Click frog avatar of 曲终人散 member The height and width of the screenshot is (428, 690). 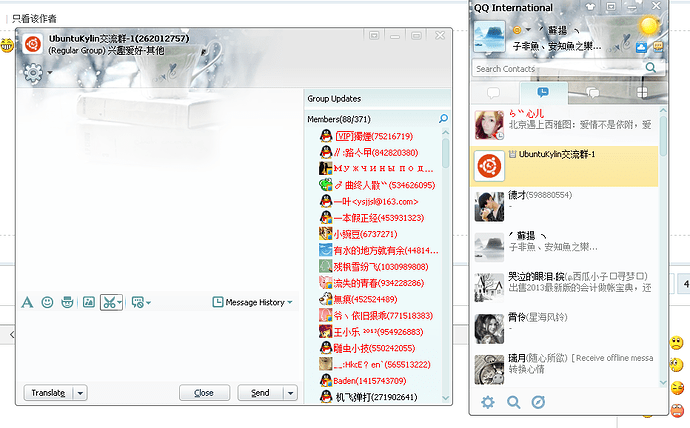pos(326,185)
